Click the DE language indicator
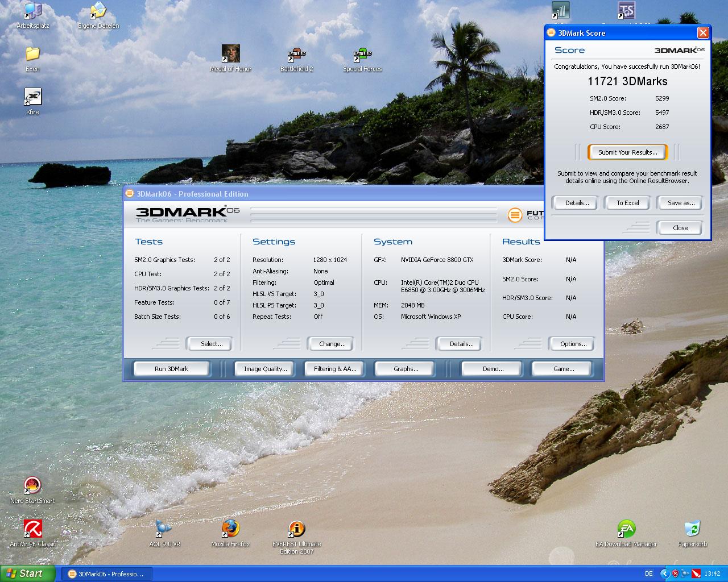Screen dimensions: 728x582 649,573
